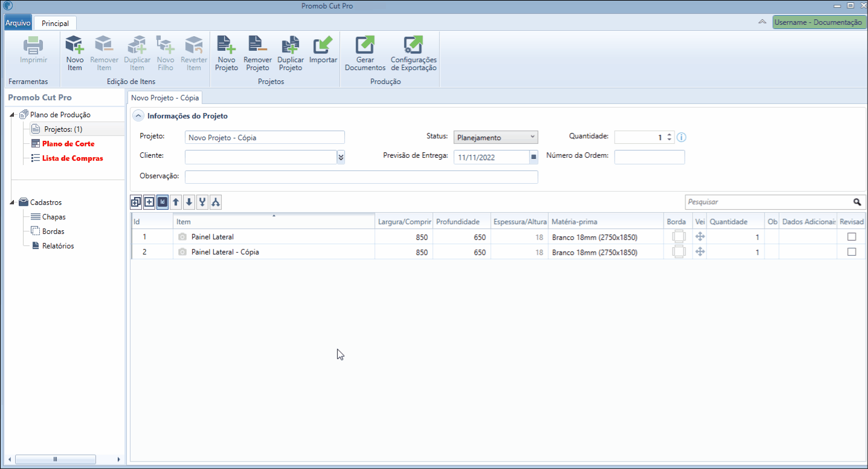Open the Arquivo menu tab

point(18,23)
